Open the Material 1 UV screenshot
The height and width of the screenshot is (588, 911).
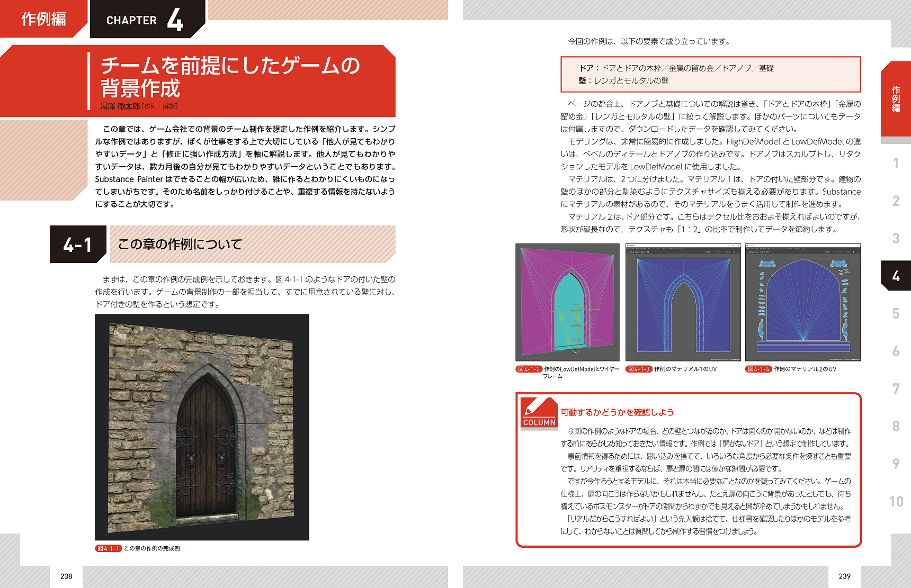coord(683,302)
